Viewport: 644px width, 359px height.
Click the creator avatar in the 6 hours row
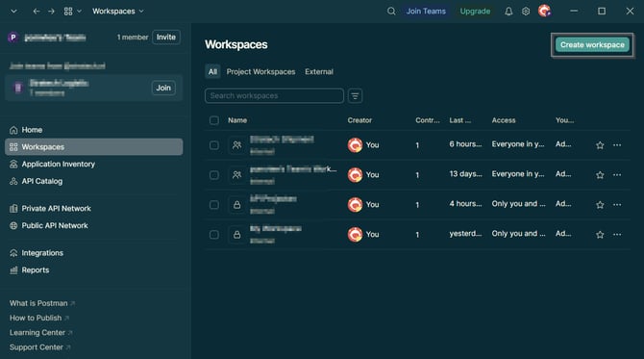(x=355, y=145)
